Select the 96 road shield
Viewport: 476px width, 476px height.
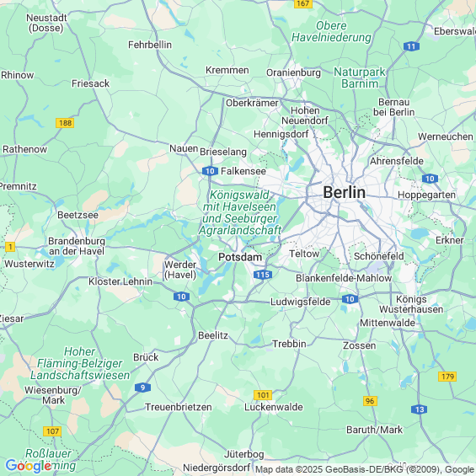coord(370,401)
